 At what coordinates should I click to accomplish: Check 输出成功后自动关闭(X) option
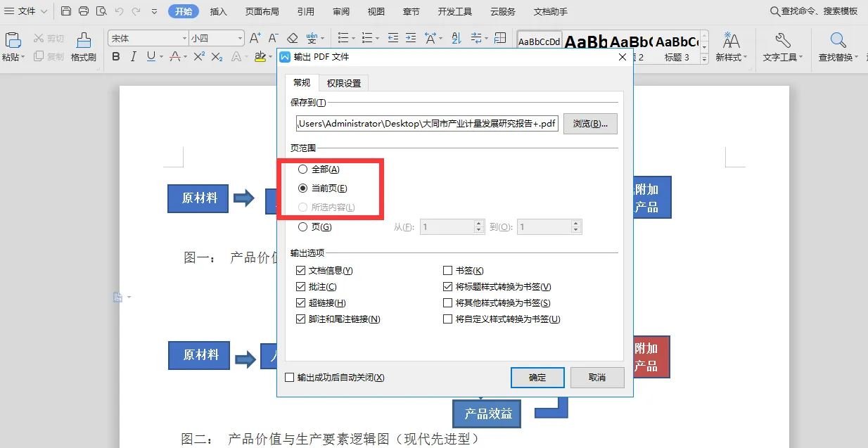click(289, 378)
